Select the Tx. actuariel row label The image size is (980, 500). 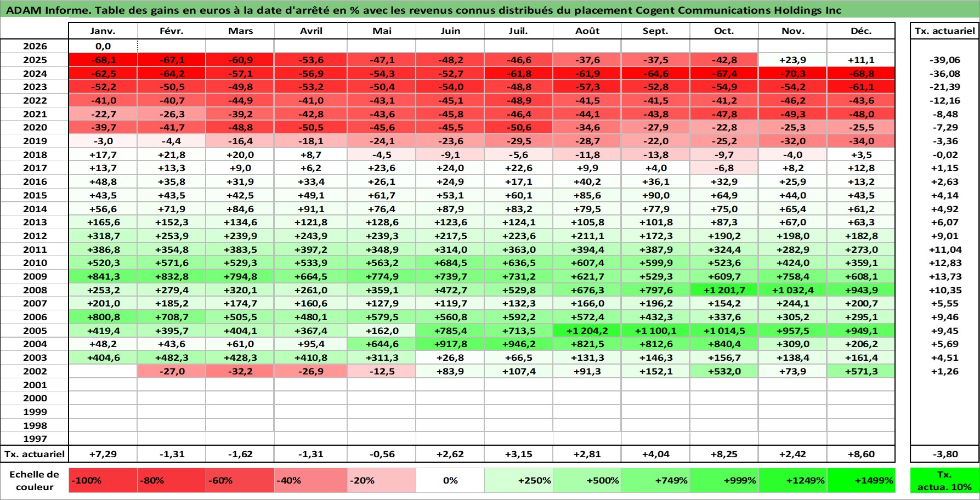[35, 454]
